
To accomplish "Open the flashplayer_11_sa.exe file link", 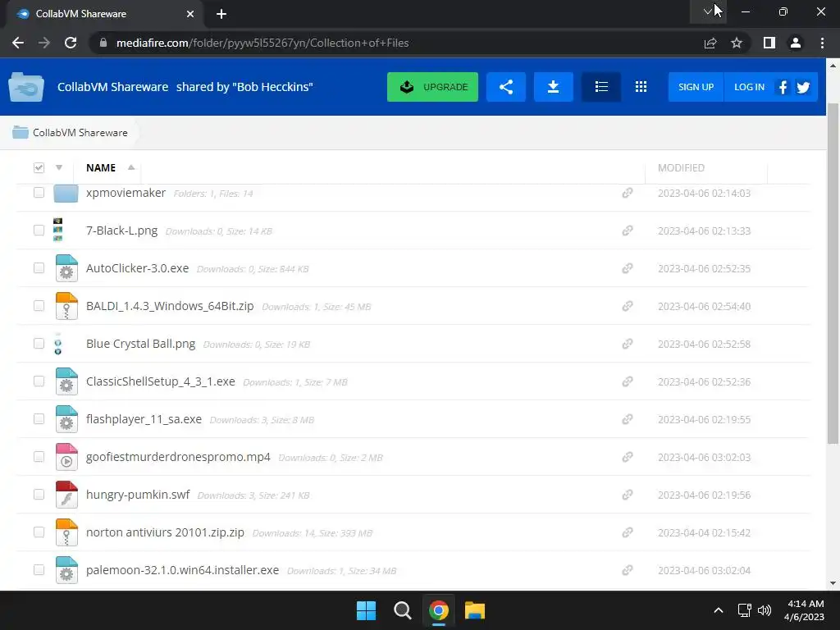I will point(144,419).
